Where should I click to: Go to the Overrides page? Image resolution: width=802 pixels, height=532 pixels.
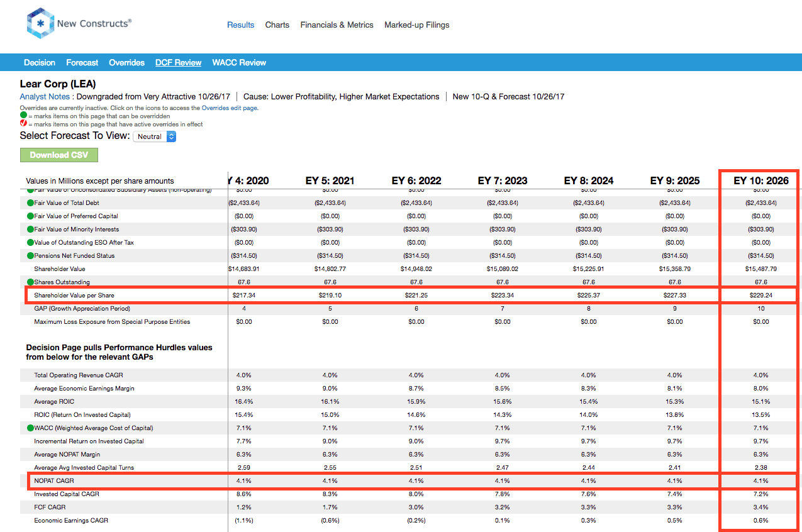127,63
